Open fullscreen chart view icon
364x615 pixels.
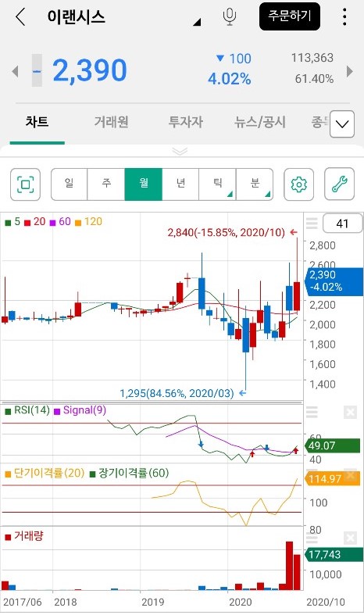[x=25, y=184]
